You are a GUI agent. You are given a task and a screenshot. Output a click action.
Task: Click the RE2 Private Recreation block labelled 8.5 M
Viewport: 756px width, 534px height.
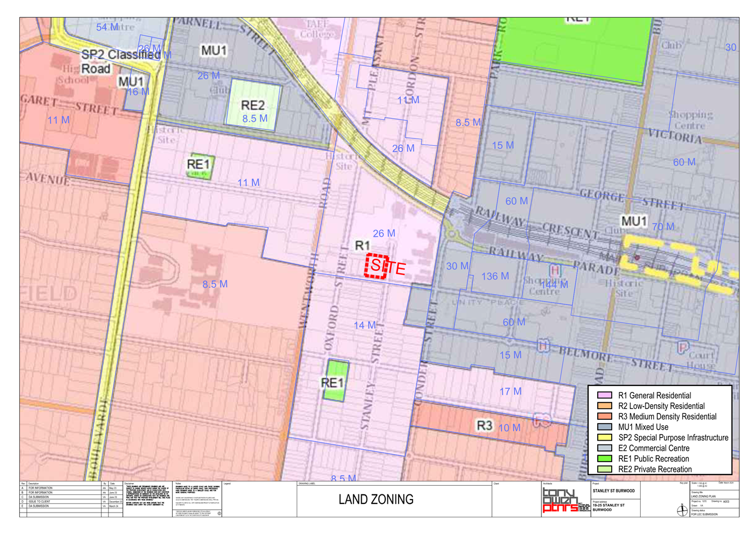tap(254, 105)
